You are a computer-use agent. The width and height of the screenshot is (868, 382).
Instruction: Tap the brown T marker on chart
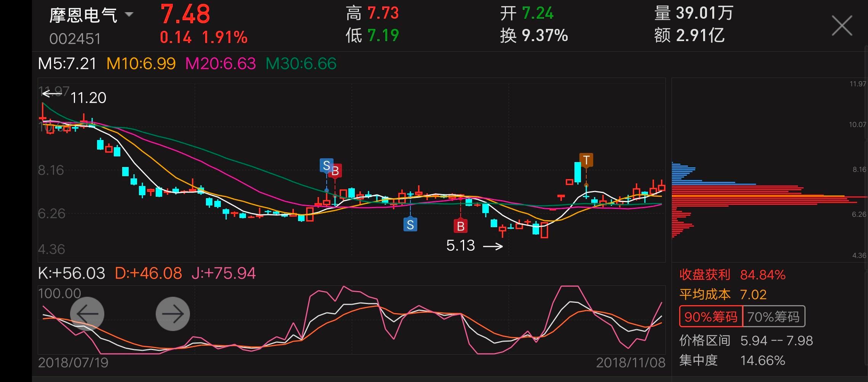[x=586, y=160]
